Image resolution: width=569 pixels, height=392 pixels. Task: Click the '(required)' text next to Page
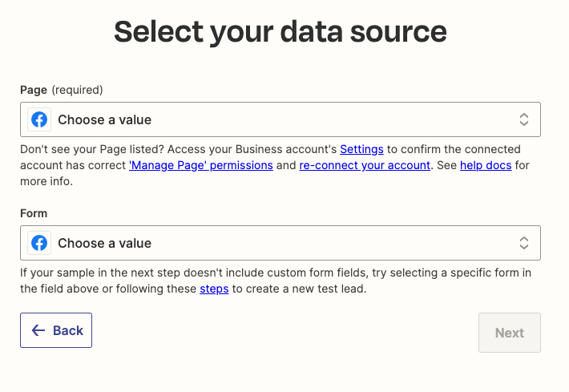[x=78, y=90]
